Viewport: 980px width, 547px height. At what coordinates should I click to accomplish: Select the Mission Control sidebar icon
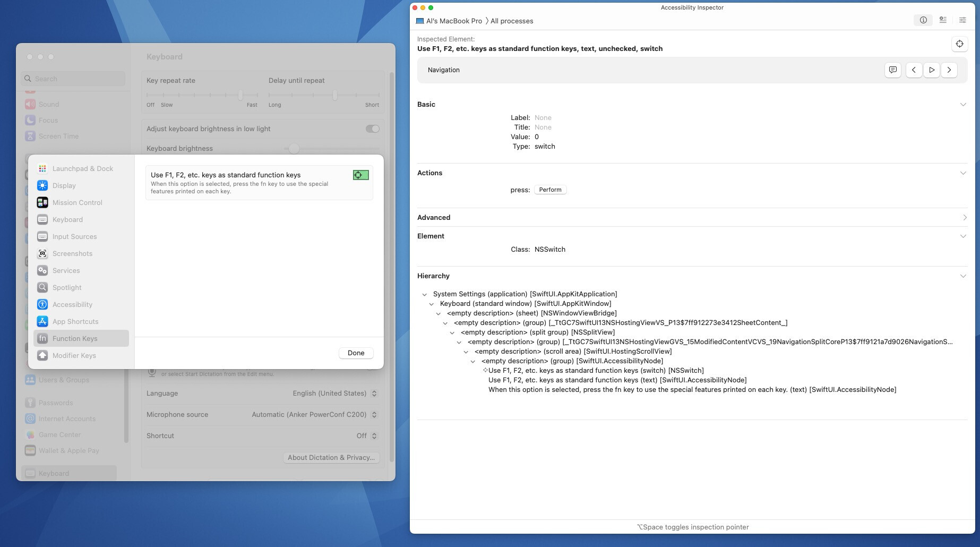pos(42,202)
